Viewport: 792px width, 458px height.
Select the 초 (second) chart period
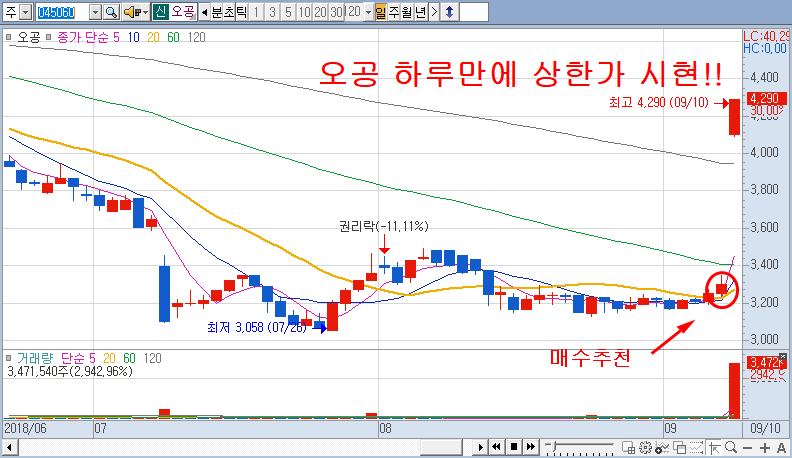[x=229, y=12]
